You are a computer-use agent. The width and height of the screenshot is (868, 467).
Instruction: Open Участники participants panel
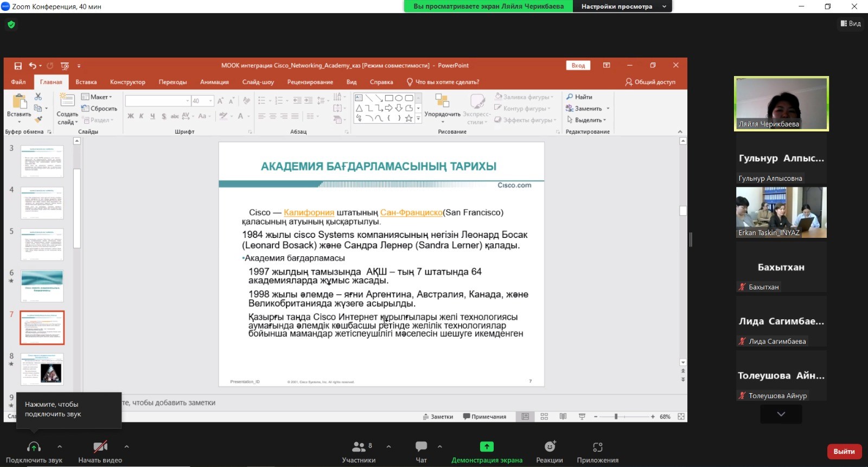pyautogui.click(x=359, y=452)
